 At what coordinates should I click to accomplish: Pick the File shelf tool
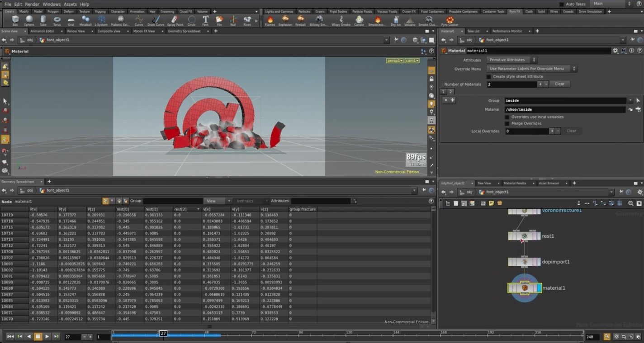pyautogui.click(x=219, y=21)
